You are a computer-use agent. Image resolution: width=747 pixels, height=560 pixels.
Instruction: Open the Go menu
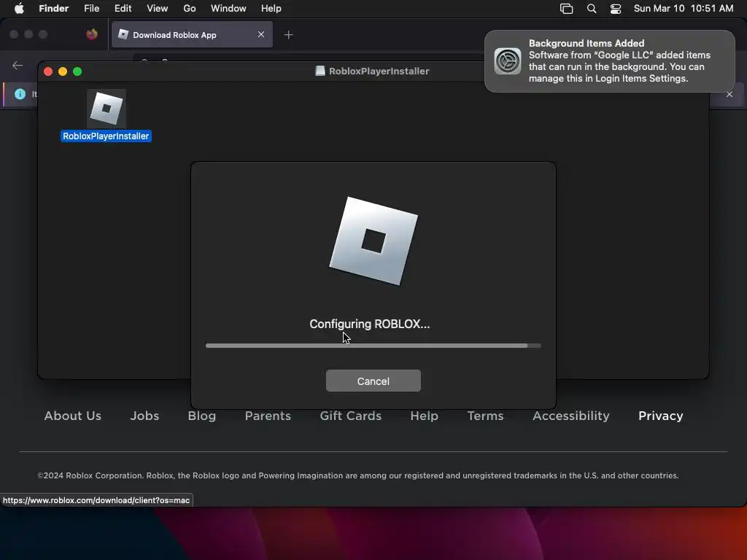[190, 9]
